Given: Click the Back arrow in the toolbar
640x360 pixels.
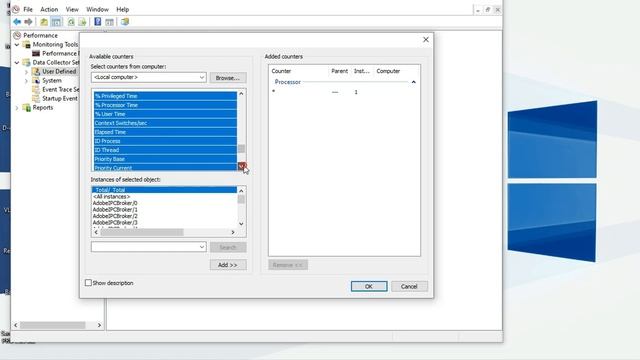Looking at the screenshot, I should point(17,22).
